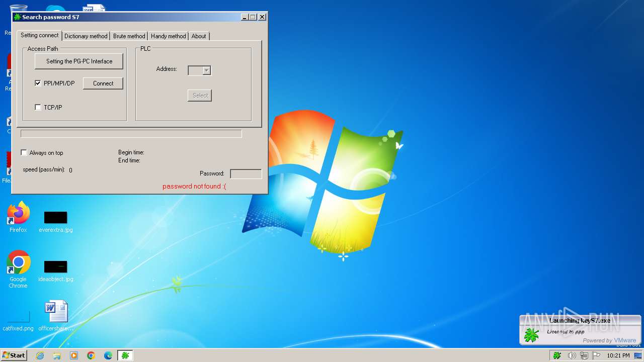
Task: Select the Google Chrome desktop shortcut
Action: (x=18, y=269)
